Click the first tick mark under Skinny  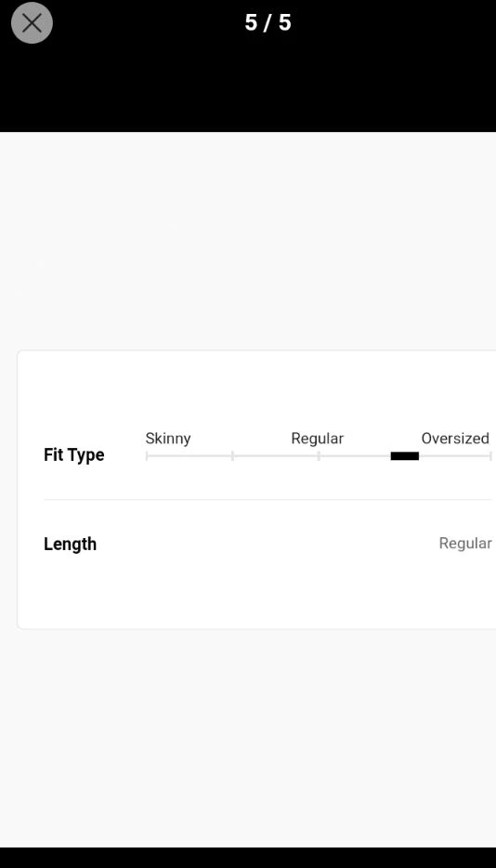[x=147, y=456]
